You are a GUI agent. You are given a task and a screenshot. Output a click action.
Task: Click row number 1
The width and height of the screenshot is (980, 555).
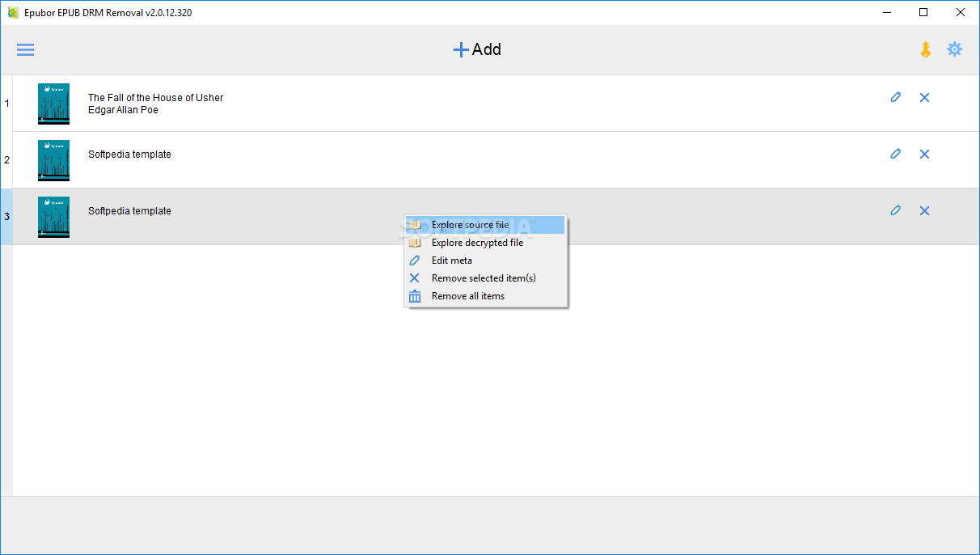pos(7,104)
